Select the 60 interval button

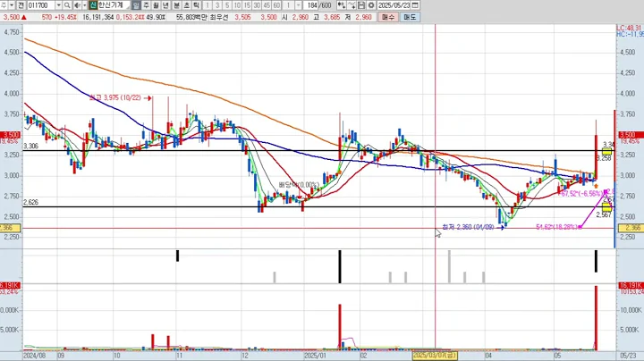pyautogui.click(x=276, y=5)
